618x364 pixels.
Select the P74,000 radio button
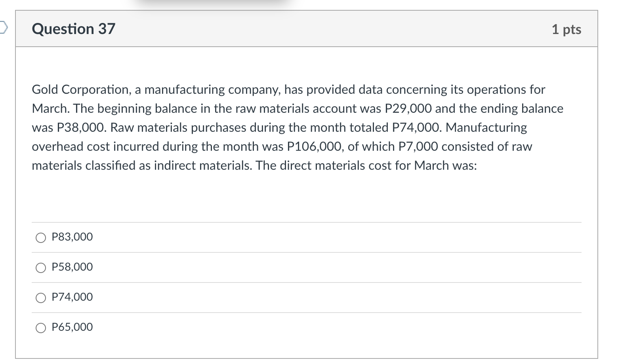coord(40,298)
